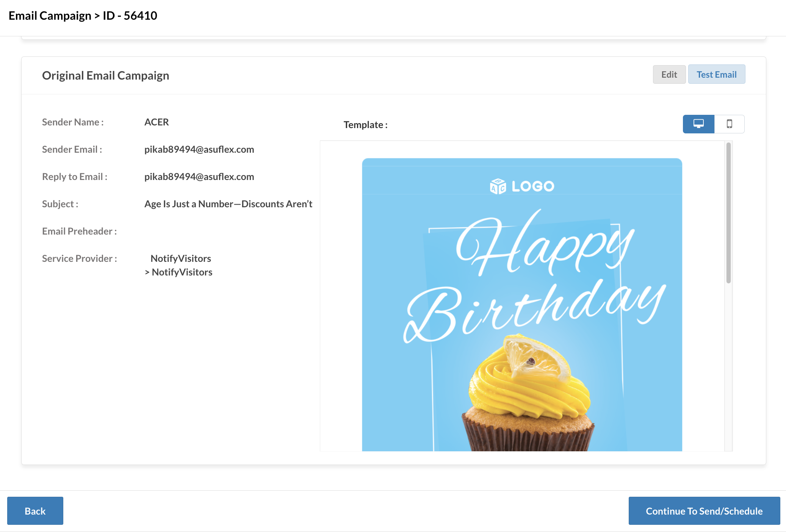Image resolution: width=786 pixels, height=532 pixels.
Task: Click the Template label
Action: [365, 125]
